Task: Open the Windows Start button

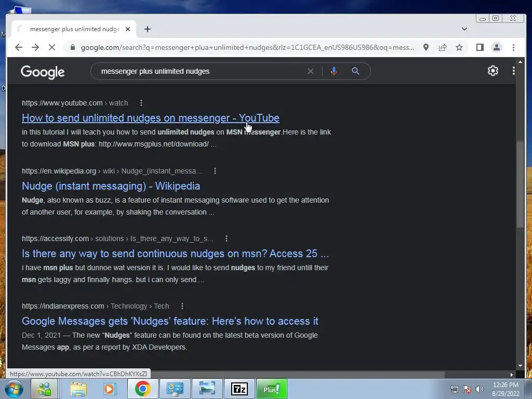Action: [x=14, y=389]
